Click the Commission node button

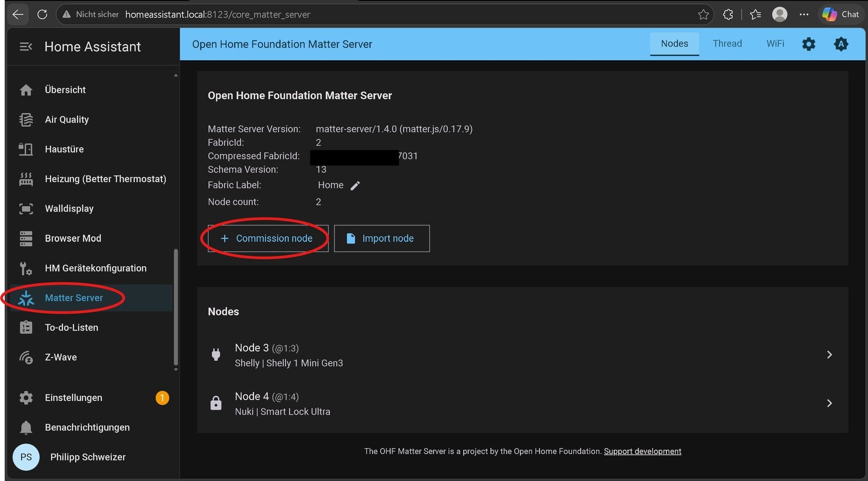pyautogui.click(x=268, y=239)
